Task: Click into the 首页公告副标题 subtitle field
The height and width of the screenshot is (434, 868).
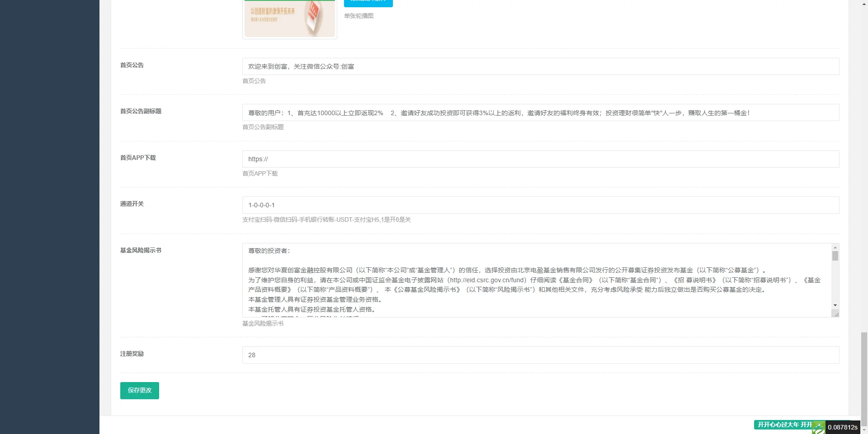Action: click(x=540, y=113)
